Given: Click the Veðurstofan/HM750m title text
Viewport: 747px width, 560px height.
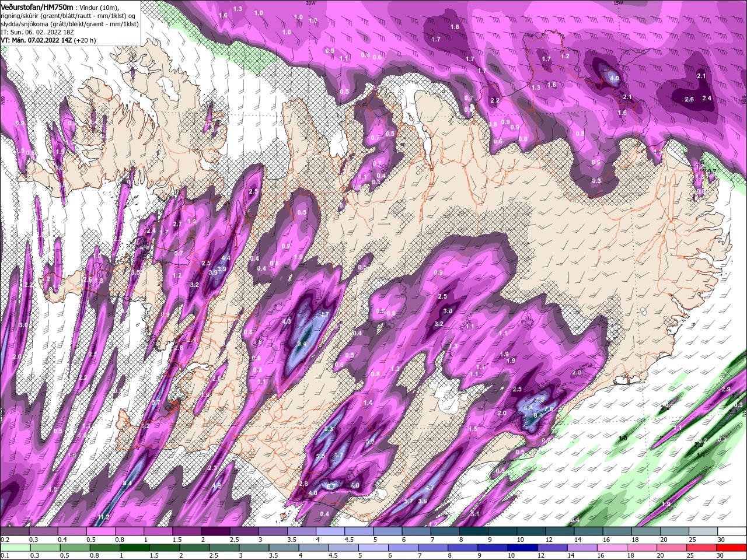Looking at the screenshot, I should pyautogui.click(x=37, y=7).
